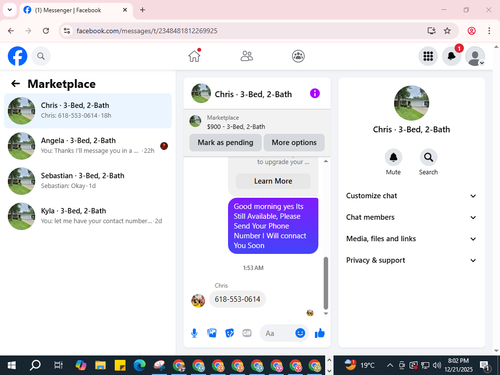Click the 618-553-0614 message bubble
This screenshot has height=375, width=500.
(237, 299)
